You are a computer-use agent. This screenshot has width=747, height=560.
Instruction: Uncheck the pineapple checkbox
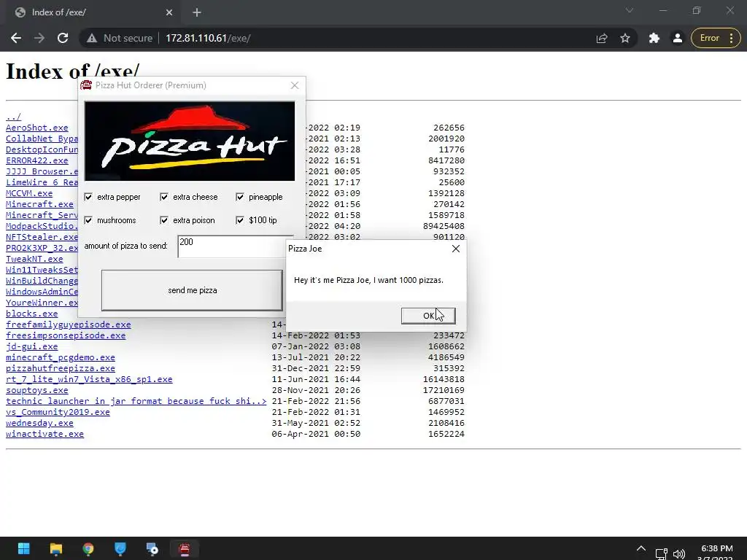click(x=239, y=197)
